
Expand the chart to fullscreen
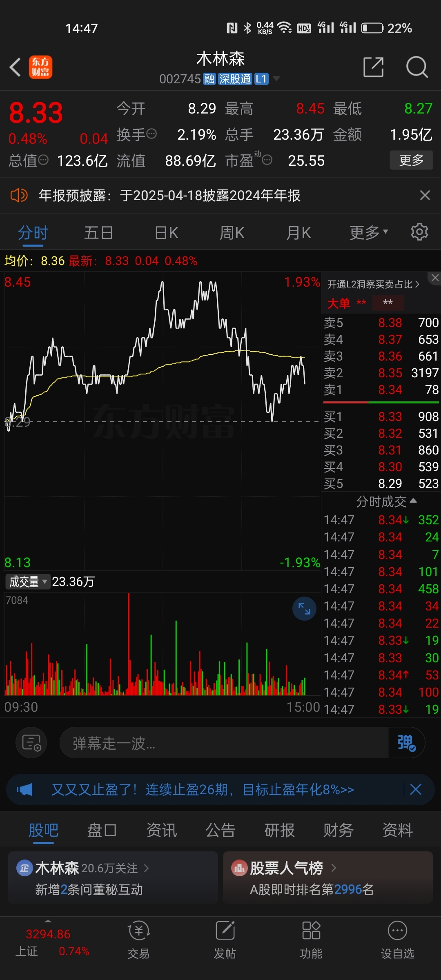click(304, 609)
